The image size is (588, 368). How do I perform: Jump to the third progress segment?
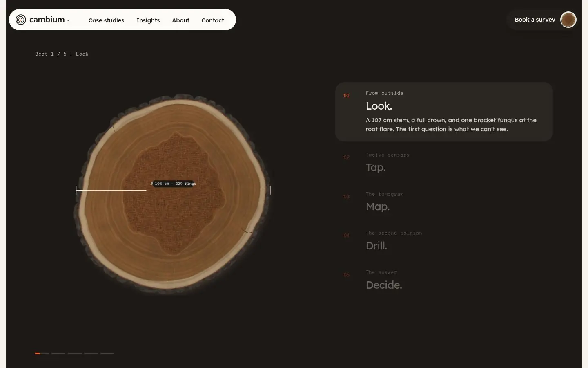(x=75, y=353)
